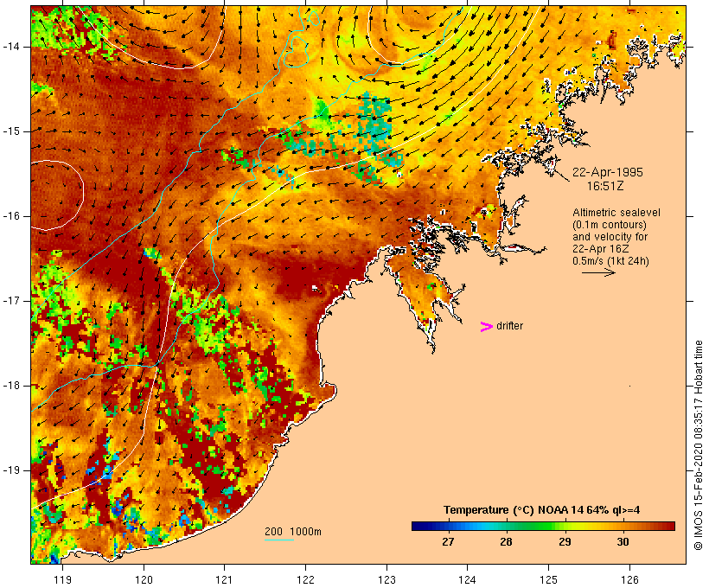Click the '200 1000m' depth legend text
This screenshot has height=588, width=709.
[293, 532]
